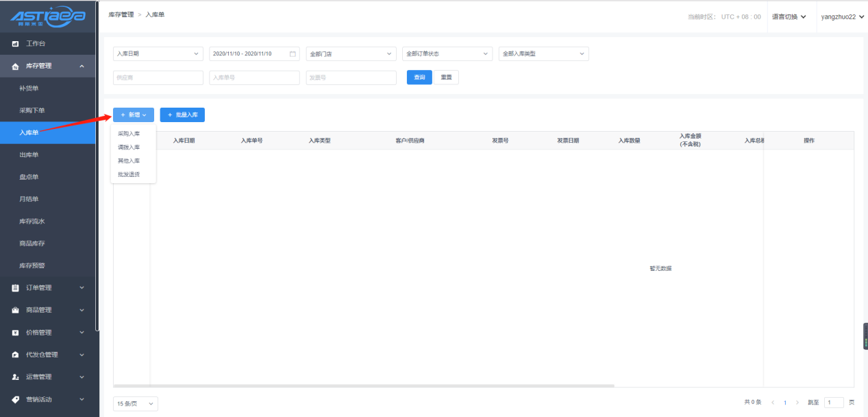Screen dimensions: 868x417
Task: Click the blue 查询 search button
Action: click(419, 78)
